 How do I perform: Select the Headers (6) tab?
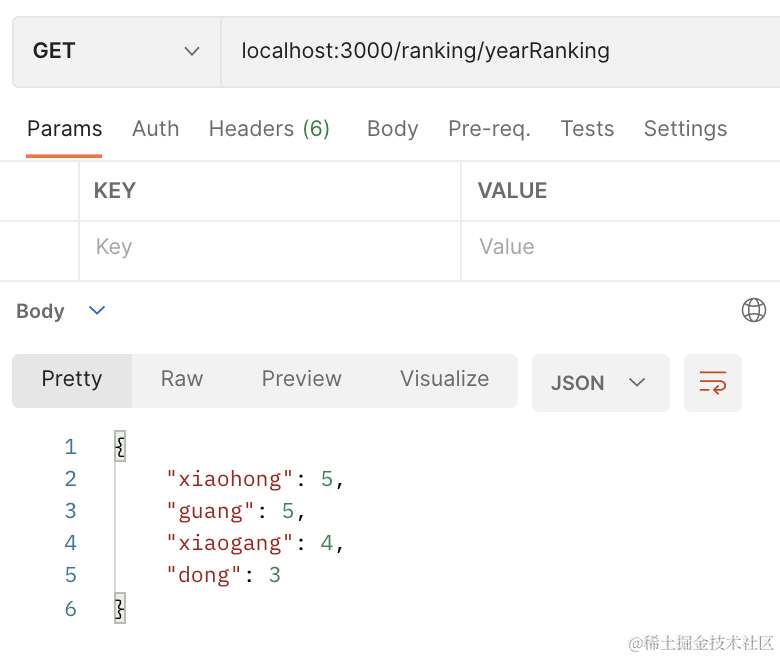pyautogui.click(x=268, y=129)
